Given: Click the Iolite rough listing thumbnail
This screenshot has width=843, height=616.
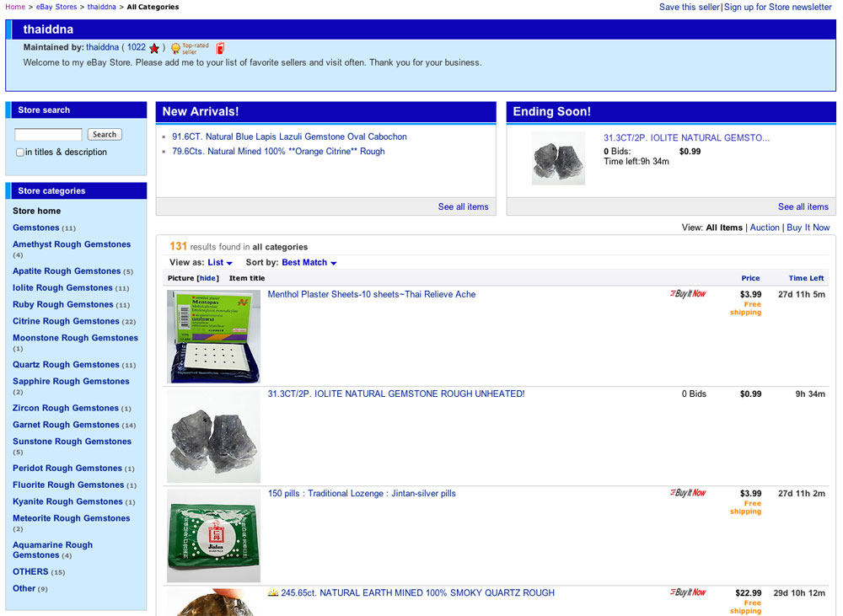Looking at the screenshot, I should pos(213,436).
